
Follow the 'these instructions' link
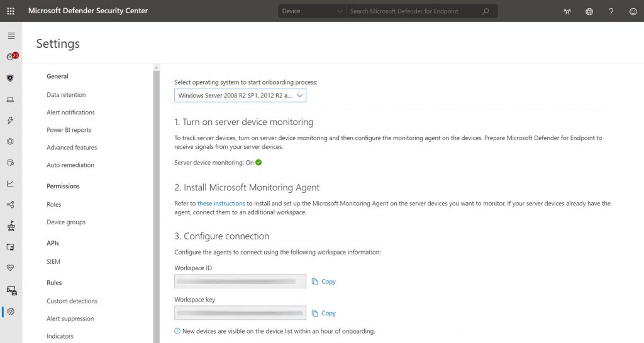(x=221, y=204)
